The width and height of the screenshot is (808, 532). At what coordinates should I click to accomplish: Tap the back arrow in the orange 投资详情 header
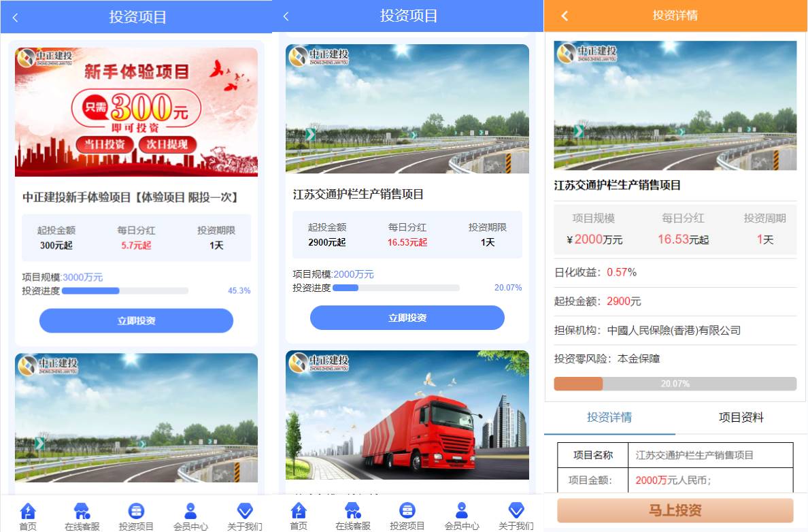(x=564, y=16)
